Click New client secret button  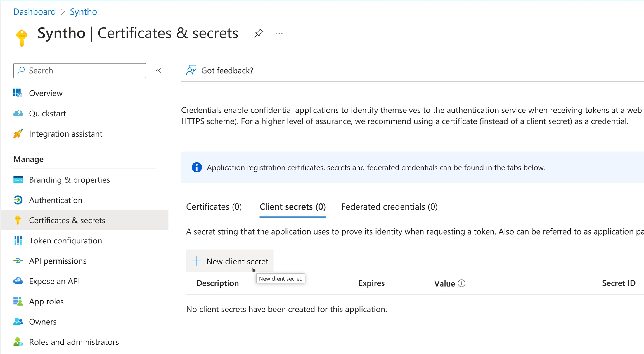230,261
